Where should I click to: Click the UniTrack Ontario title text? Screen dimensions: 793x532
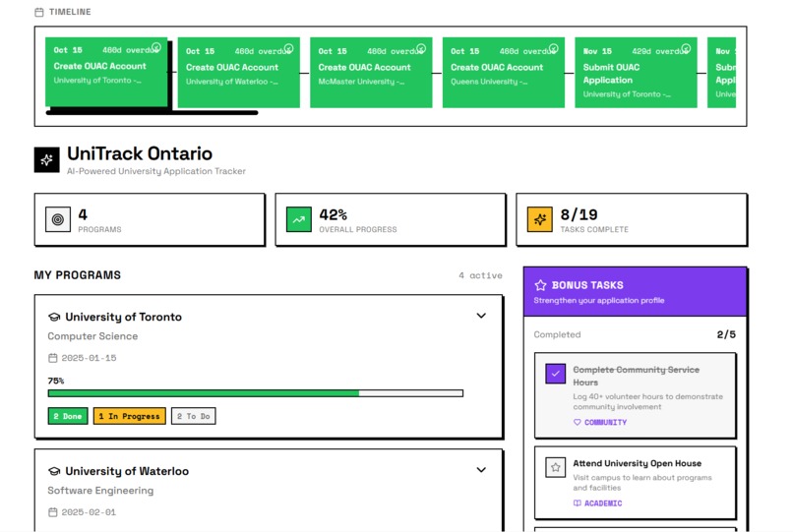pyautogui.click(x=140, y=153)
